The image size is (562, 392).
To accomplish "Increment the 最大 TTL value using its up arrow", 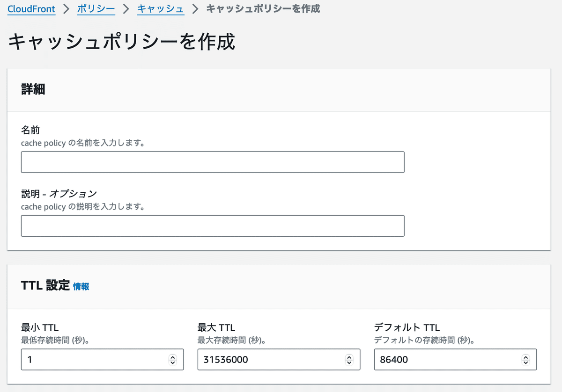I will (349, 357).
